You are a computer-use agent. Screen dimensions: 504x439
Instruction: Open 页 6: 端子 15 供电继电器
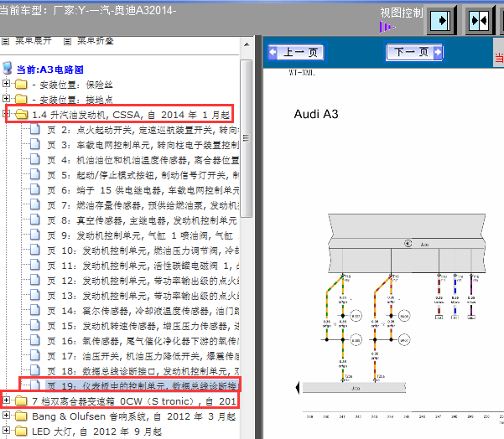coord(143,190)
